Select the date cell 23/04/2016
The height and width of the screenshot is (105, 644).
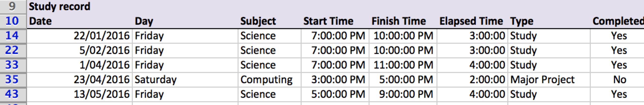101,80
